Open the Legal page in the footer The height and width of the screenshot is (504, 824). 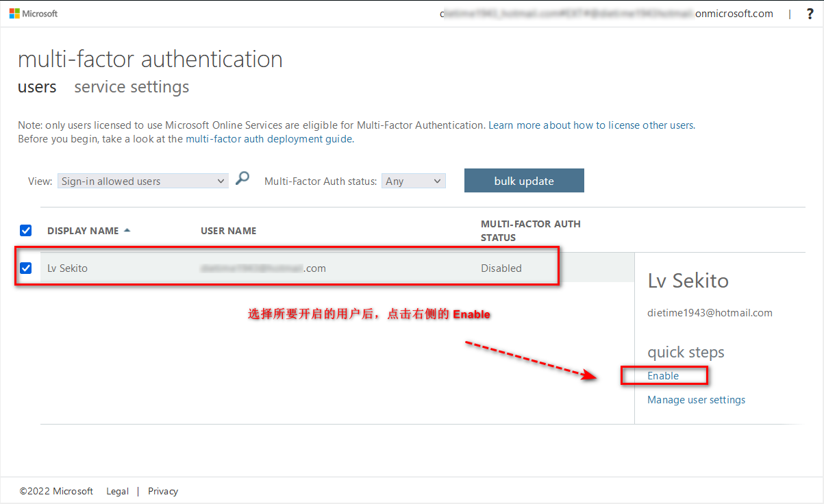click(x=117, y=491)
